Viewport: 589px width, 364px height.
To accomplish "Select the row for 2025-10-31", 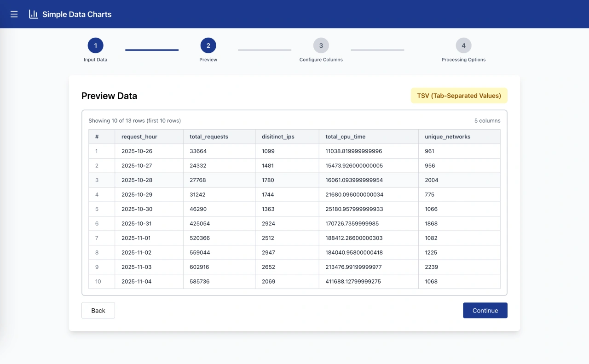I will click(x=294, y=223).
